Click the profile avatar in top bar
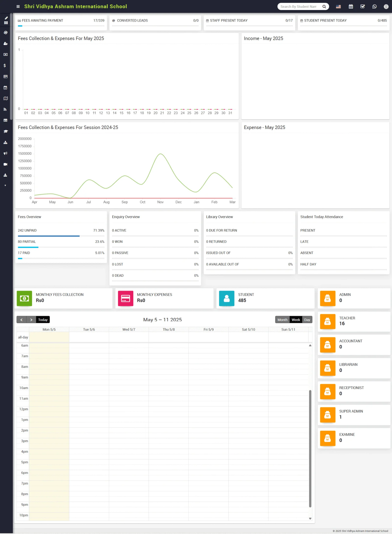The width and height of the screenshot is (392, 534). 386,6
